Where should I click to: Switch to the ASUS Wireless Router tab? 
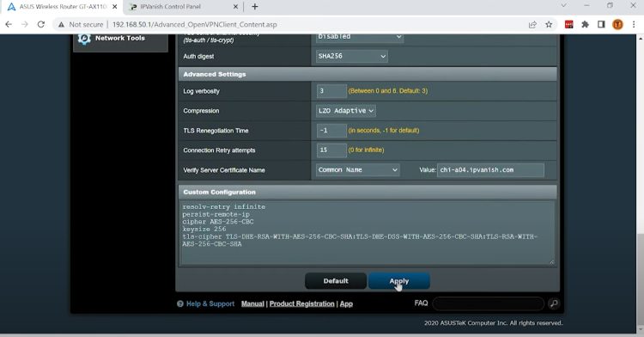[63, 7]
